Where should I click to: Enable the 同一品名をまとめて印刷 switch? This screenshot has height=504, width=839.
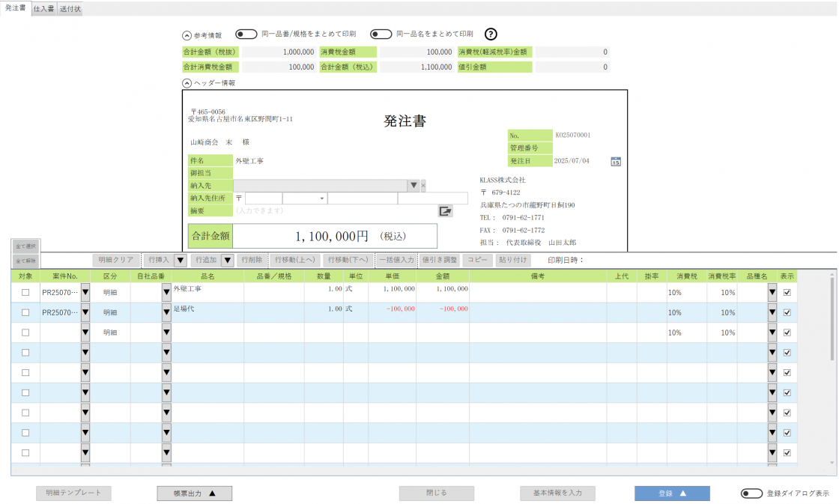pos(381,34)
